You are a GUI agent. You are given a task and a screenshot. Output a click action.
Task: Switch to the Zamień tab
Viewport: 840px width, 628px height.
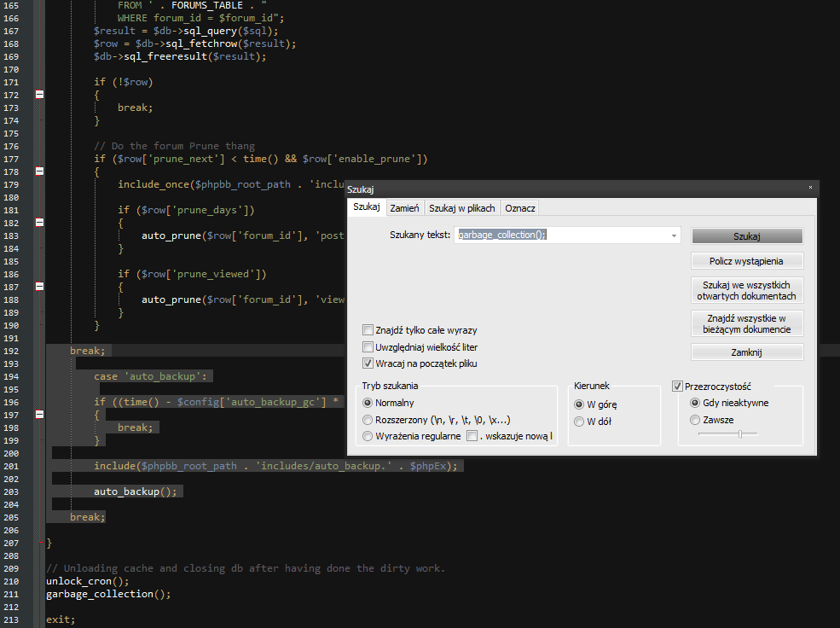[404, 208]
